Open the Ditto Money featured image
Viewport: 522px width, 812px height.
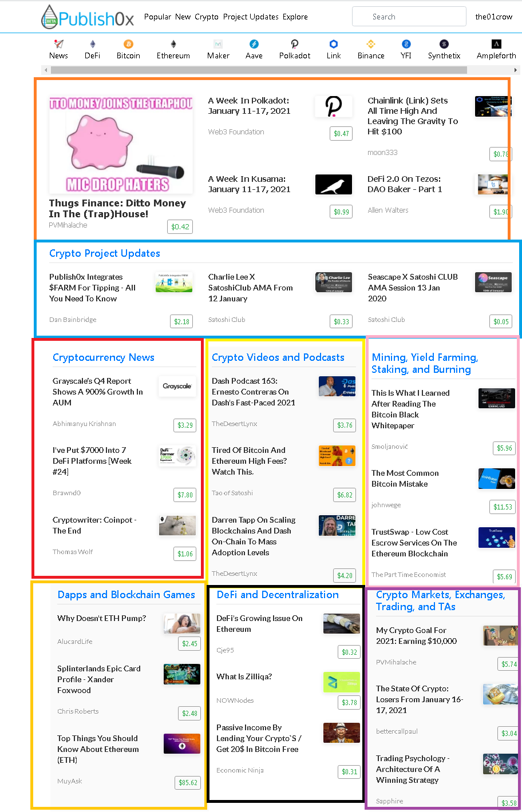click(x=121, y=144)
